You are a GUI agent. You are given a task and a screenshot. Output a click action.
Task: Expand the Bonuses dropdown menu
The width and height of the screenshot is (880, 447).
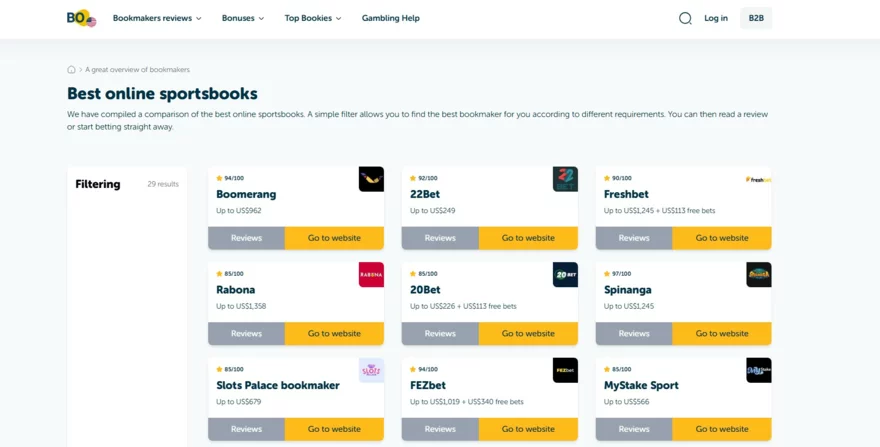click(243, 18)
